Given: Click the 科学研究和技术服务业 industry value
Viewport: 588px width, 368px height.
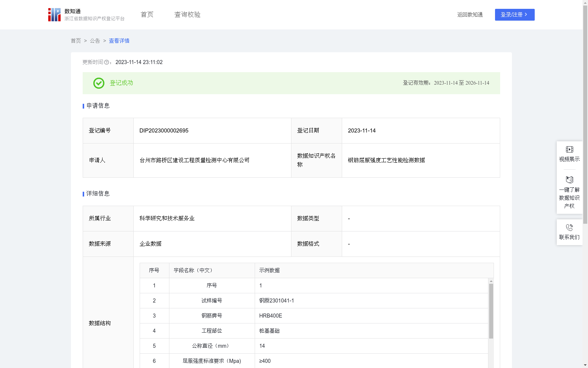Looking at the screenshot, I should [x=167, y=218].
